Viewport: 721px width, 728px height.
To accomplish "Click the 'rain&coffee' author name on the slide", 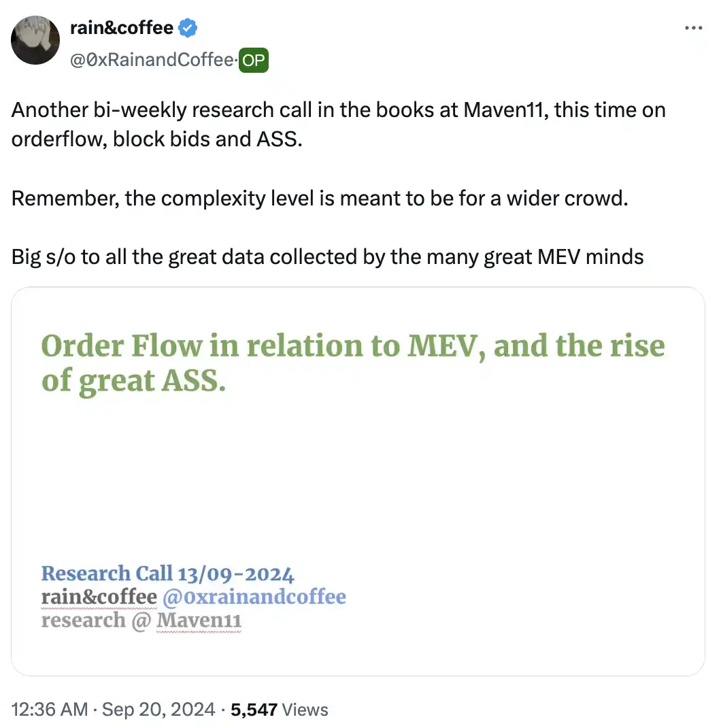I will point(99,597).
